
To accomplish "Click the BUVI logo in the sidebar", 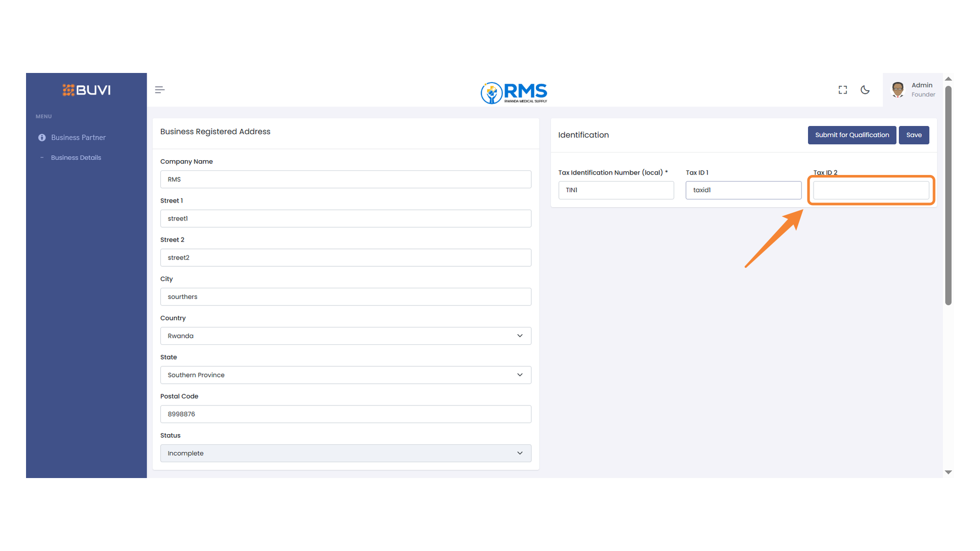I will [86, 90].
